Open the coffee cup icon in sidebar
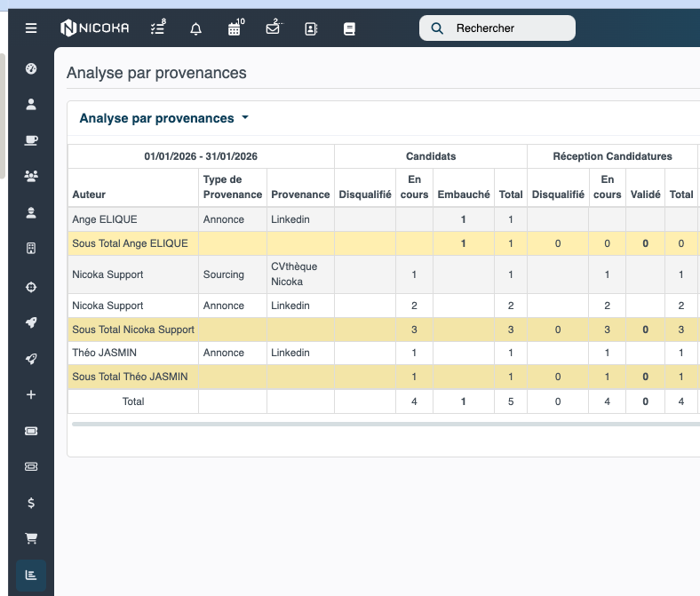This screenshot has height=596, width=700. (x=31, y=140)
